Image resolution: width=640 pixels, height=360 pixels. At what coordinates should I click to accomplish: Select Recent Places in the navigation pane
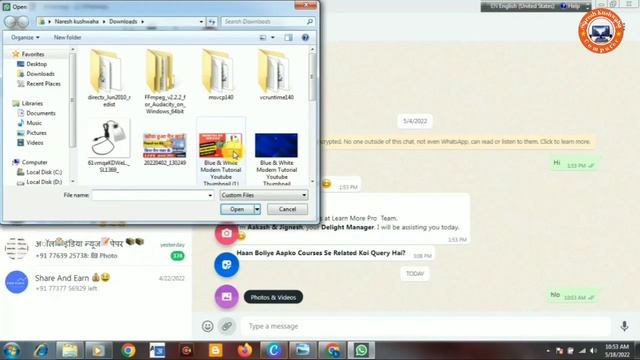(x=43, y=84)
